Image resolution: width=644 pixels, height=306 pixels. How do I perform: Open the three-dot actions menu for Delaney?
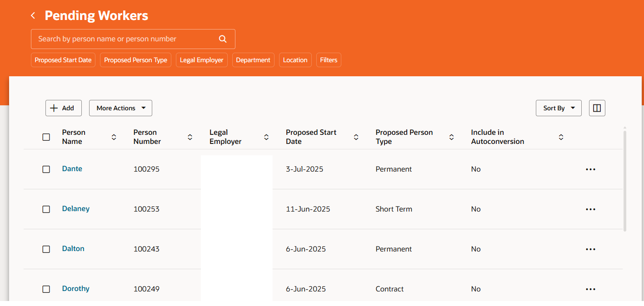[590, 209]
